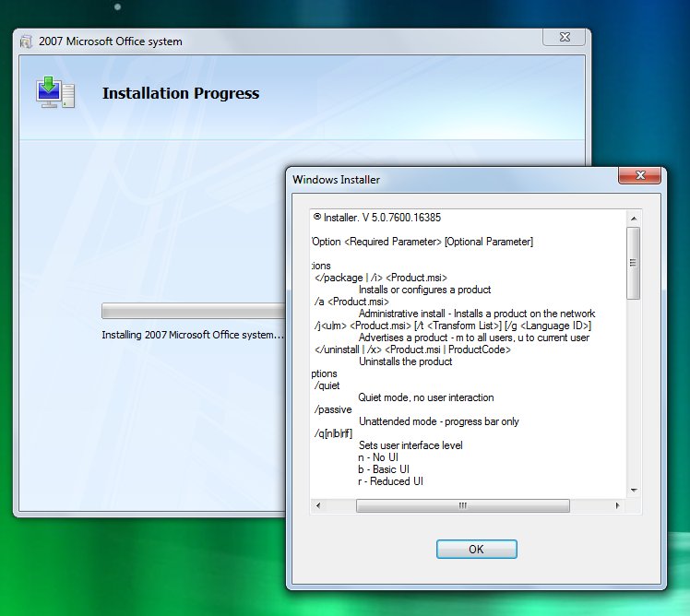Click the vertical scrollbar down arrow

pyautogui.click(x=633, y=490)
